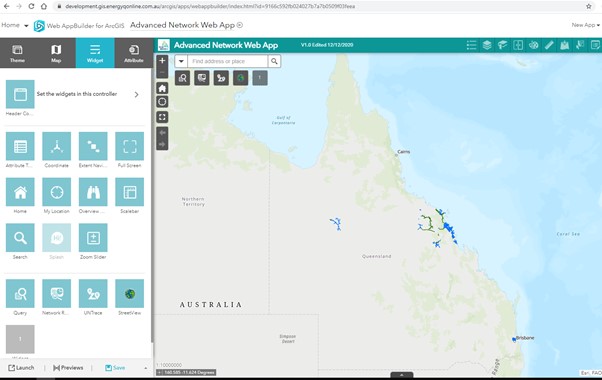Select the Query widget tile in panel
Viewport: 602px width, 380px height.
pos(20,294)
